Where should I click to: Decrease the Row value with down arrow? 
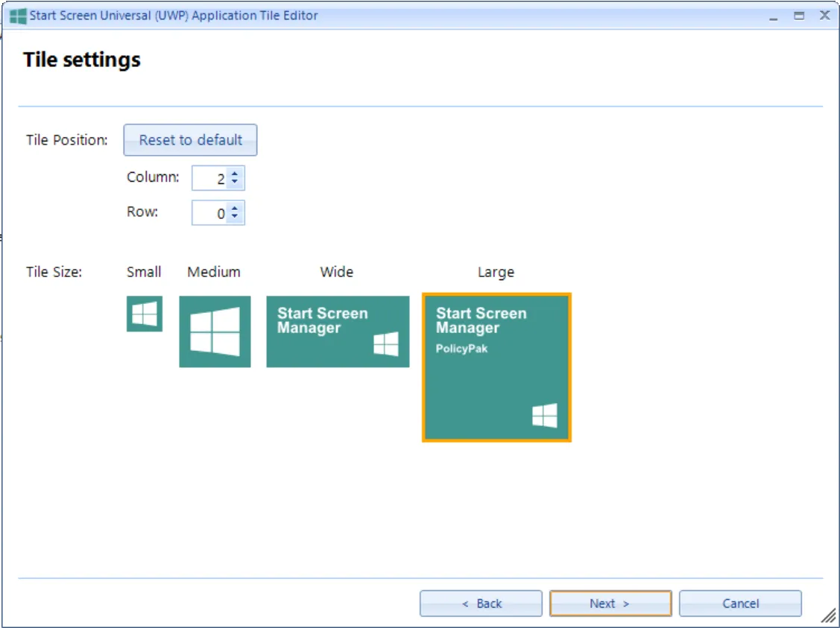(235, 218)
